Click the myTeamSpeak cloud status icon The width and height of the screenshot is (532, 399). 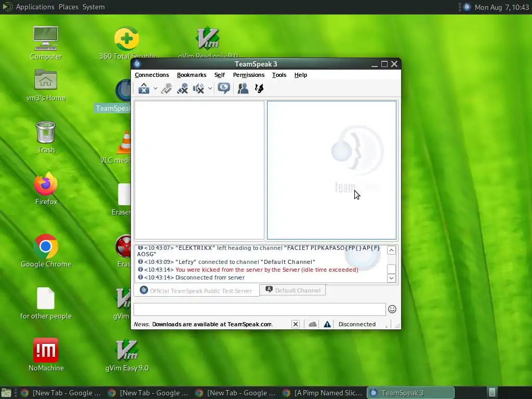tap(312, 324)
